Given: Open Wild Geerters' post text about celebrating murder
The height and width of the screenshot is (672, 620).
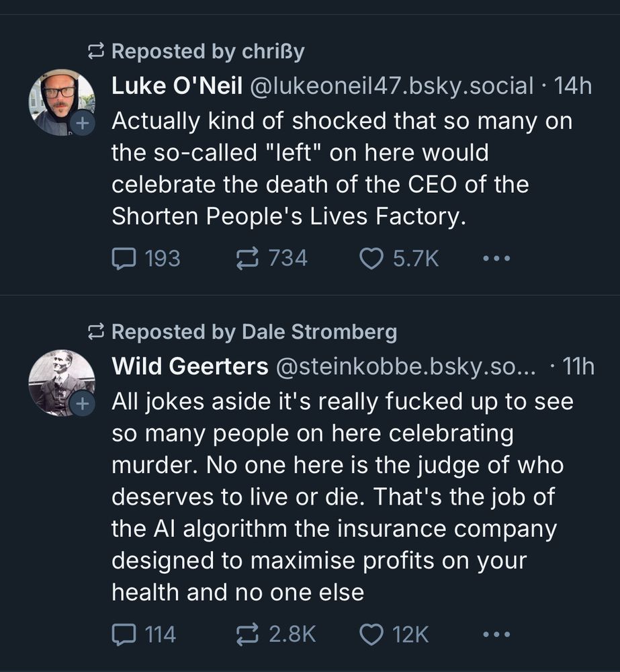Looking at the screenshot, I should (x=336, y=497).
